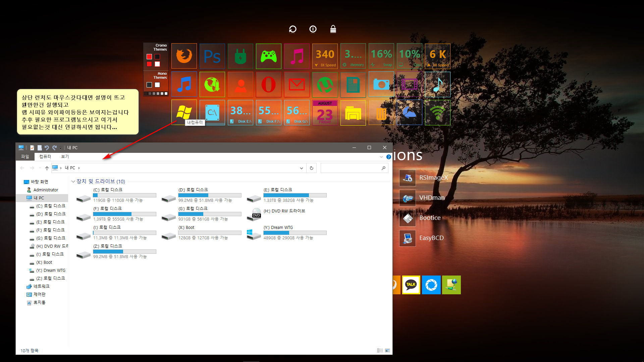Select the white swatch under Cromo Themes
644x362 pixels.
click(157, 64)
